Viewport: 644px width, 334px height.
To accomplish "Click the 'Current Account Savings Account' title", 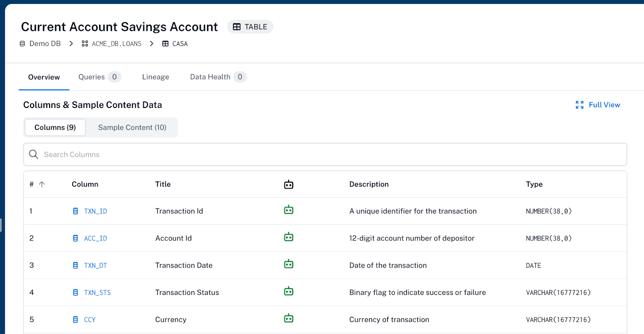I will 119,27.
